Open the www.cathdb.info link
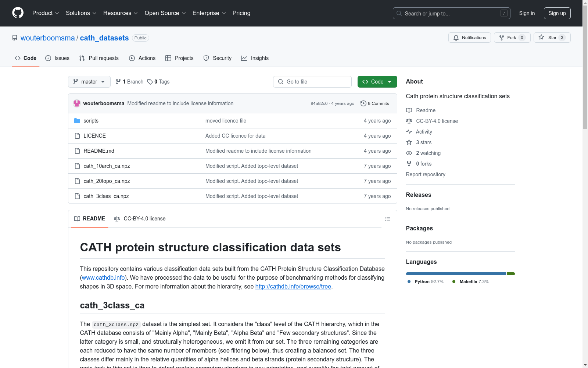The image size is (588, 368). [x=103, y=277]
